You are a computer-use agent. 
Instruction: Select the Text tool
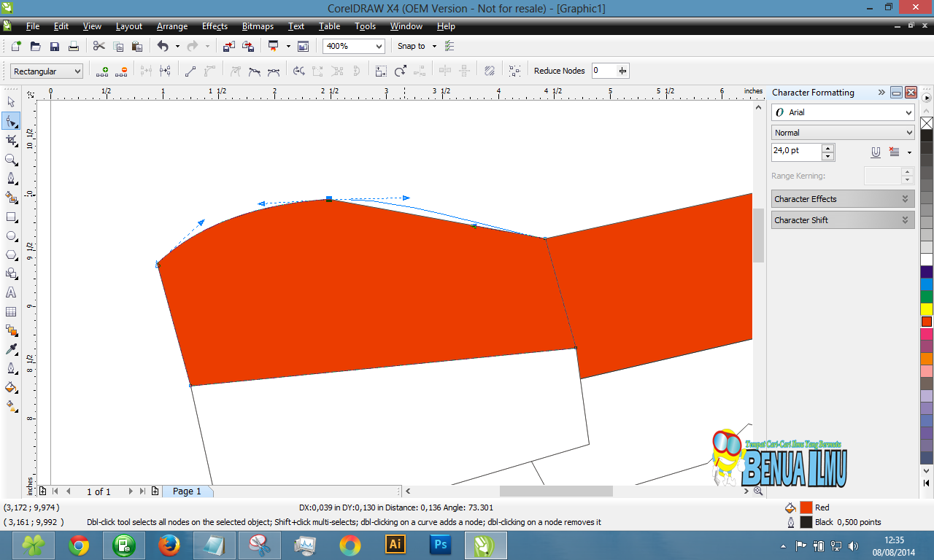point(11,292)
